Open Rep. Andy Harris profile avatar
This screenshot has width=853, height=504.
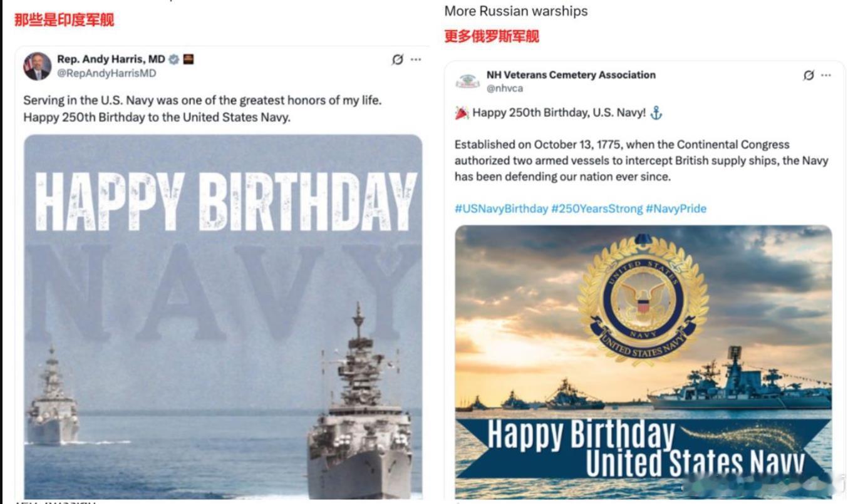tap(38, 66)
